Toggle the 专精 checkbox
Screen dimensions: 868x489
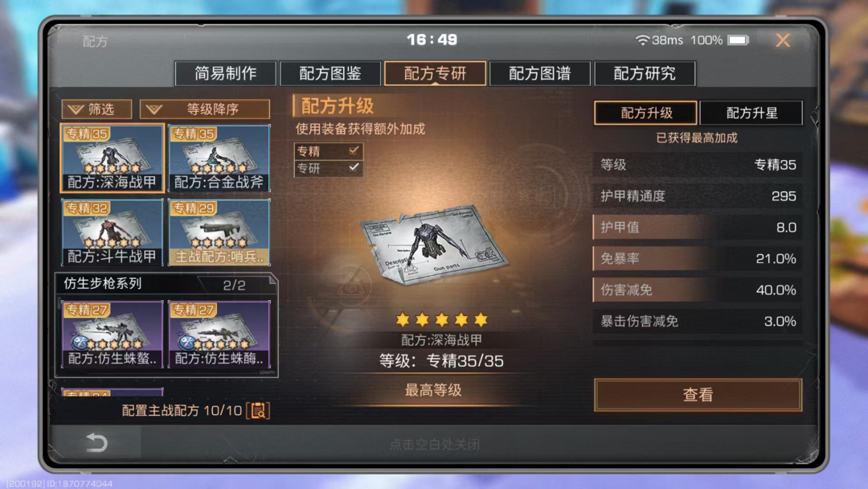click(354, 150)
